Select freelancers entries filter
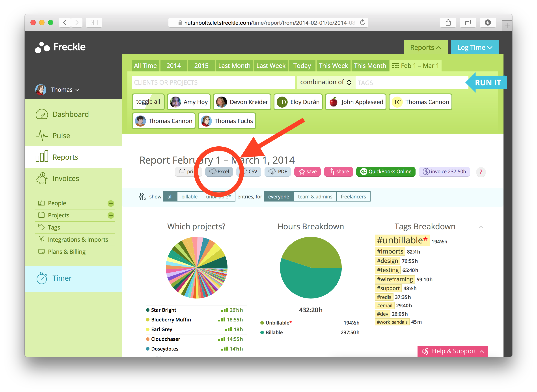537x392 pixels. (353, 196)
